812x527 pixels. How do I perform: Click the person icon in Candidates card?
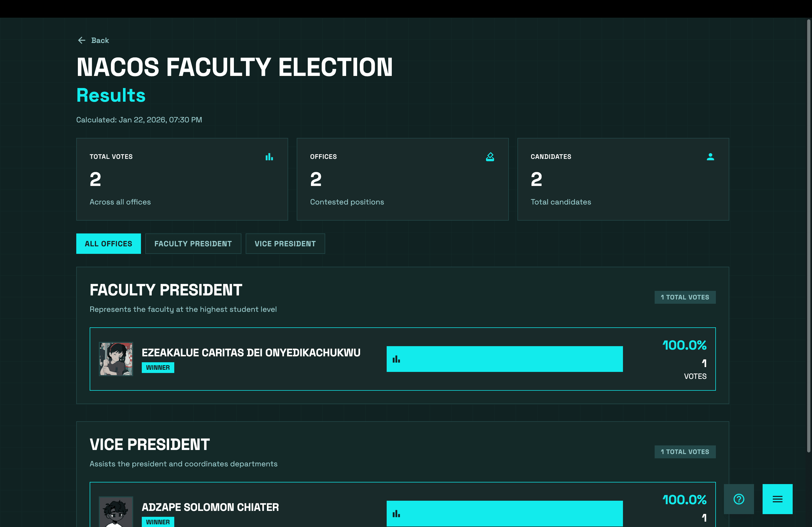[710, 157]
